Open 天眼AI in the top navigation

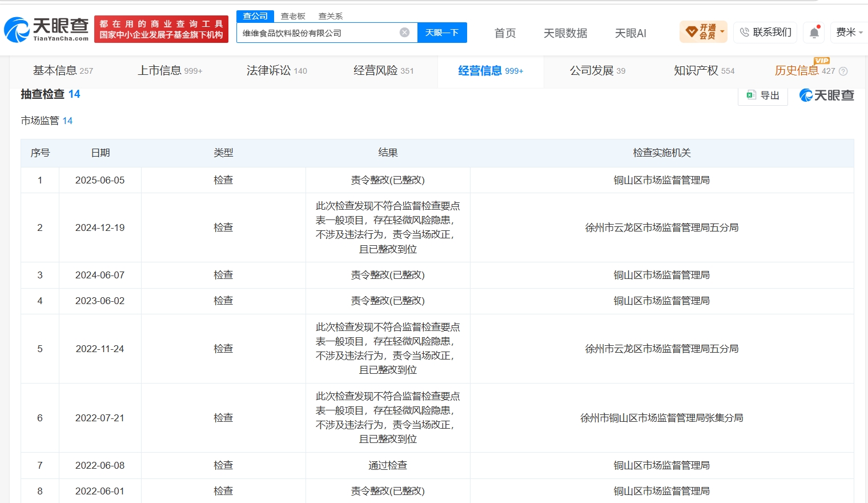point(630,33)
